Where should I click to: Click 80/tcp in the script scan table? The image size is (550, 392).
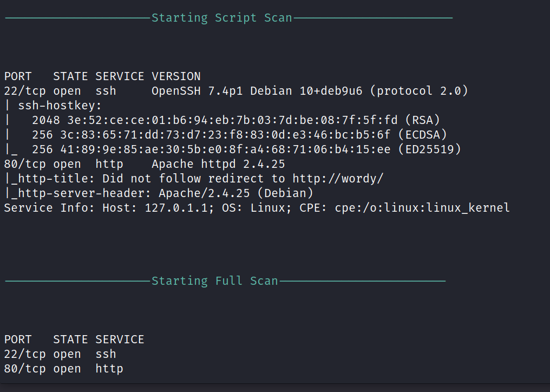click(x=25, y=164)
